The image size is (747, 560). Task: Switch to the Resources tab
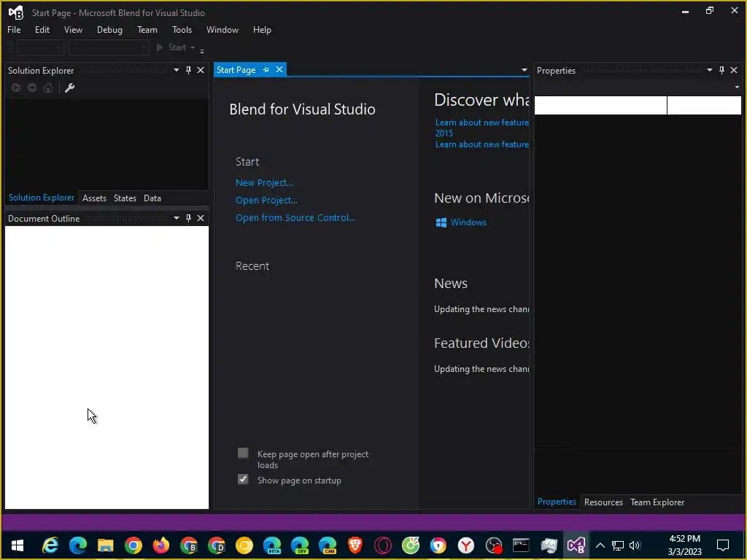click(603, 502)
